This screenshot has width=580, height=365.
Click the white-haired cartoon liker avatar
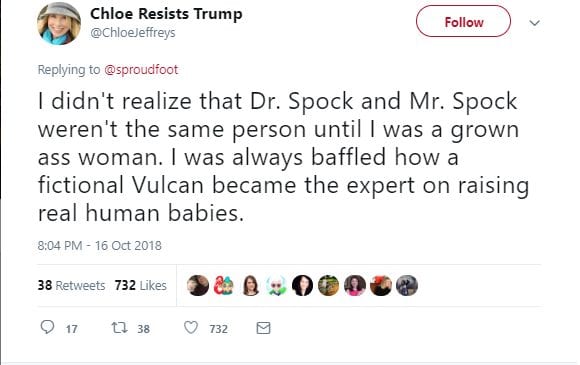[276, 285]
